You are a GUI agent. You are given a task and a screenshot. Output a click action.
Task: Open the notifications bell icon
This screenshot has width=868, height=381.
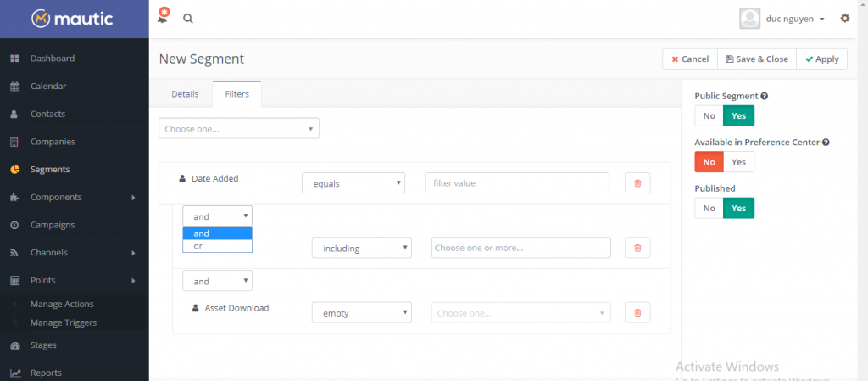click(163, 17)
